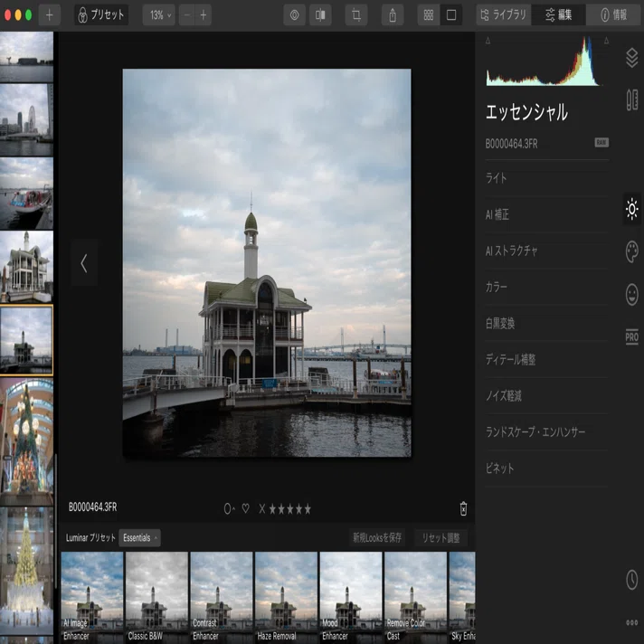644x644 pixels.
Task: Apply the AI Image Enhancer preset
Action: (92, 598)
